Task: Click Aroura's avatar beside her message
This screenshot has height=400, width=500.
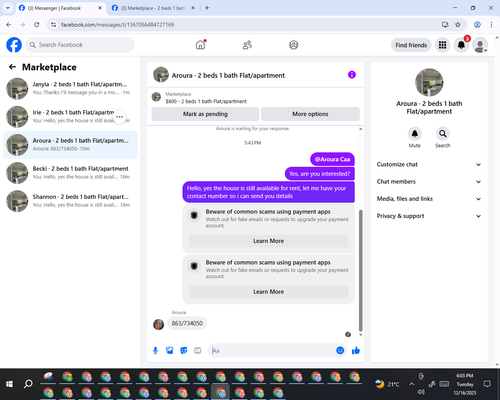Action: tap(158, 324)
